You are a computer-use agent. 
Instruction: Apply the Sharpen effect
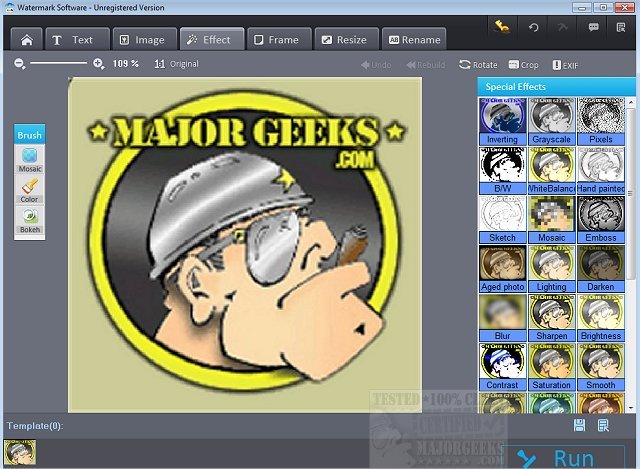551,318
